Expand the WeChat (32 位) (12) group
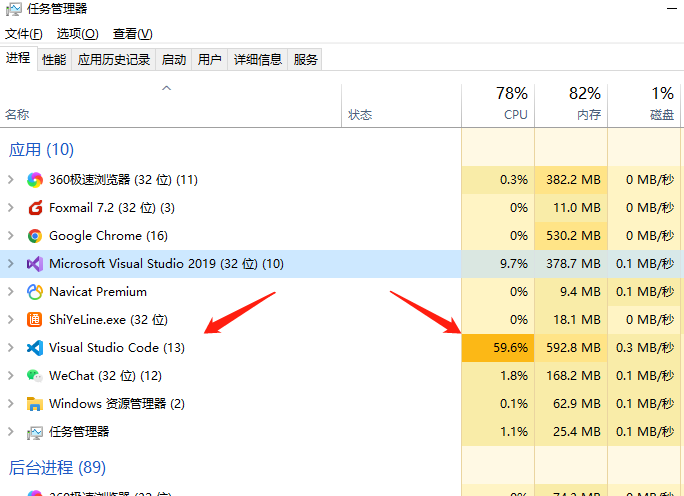 [x=11, y=376]
